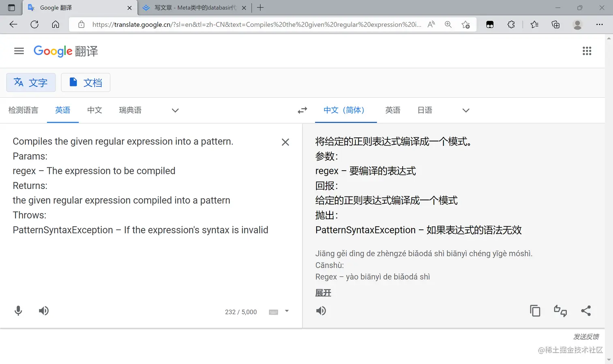Open the browser profile avatar
613x364 pixels.
click(x=578, y=24)
